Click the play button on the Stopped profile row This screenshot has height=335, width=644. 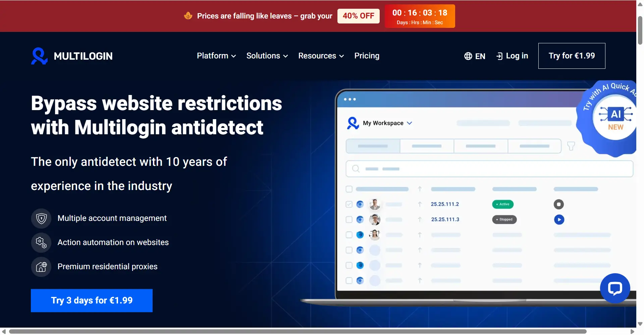(x=559, y=220)
